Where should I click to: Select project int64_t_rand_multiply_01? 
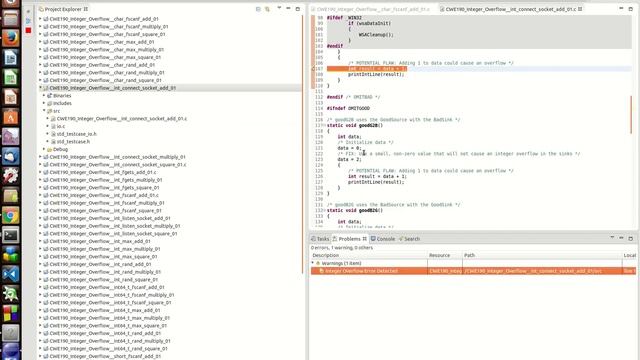(110, 341)
